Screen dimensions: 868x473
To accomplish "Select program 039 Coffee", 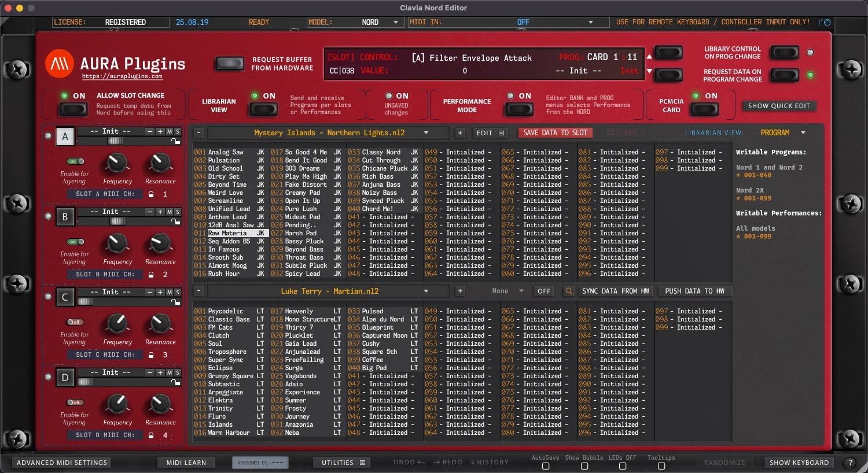I will [x=384, y=360].
